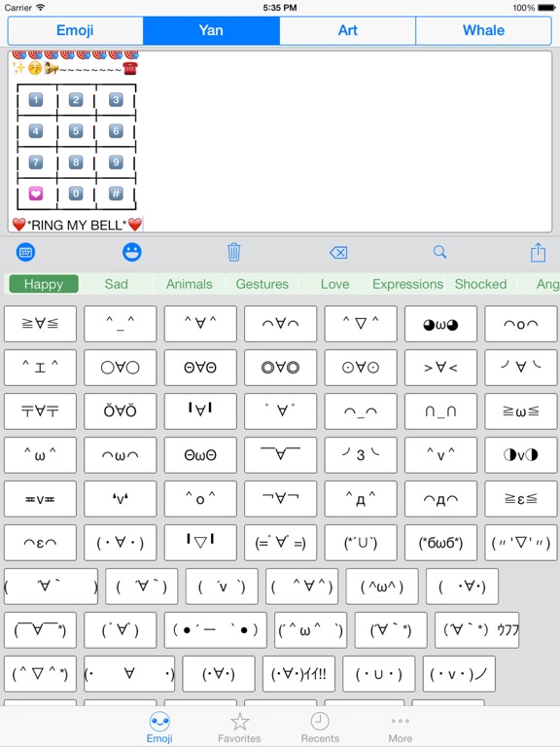The height and width of the screenshot is (747, 560).
Task: Insert the ノ3ヽ emoticon
Action: coord(361,455)
